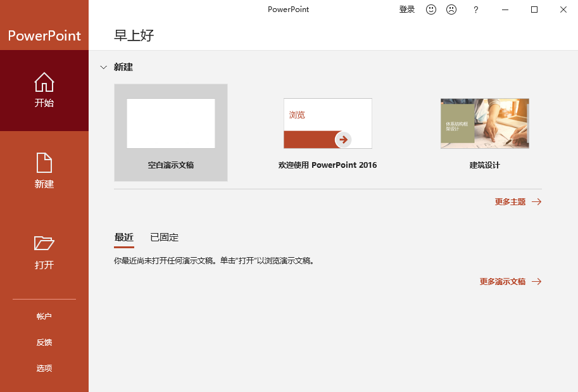Open the 更多主题 link

click(x=510, y=202)
